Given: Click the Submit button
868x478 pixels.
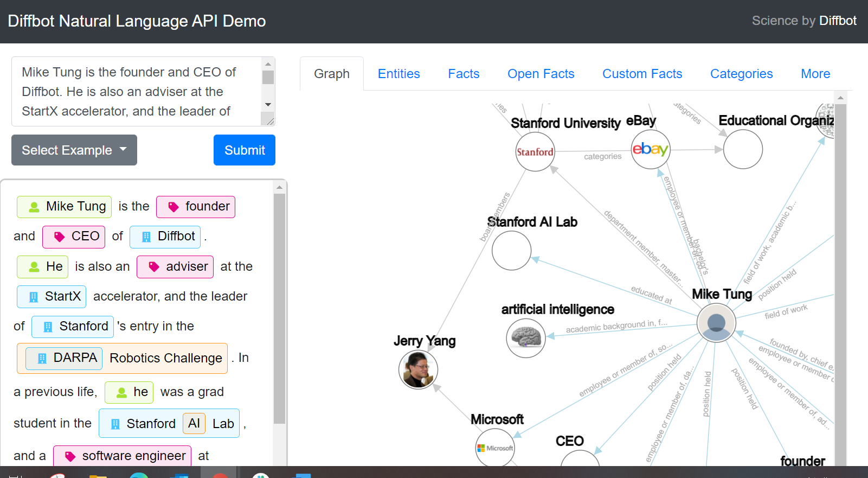Looking at the screenshot, I should click(245, 150).
